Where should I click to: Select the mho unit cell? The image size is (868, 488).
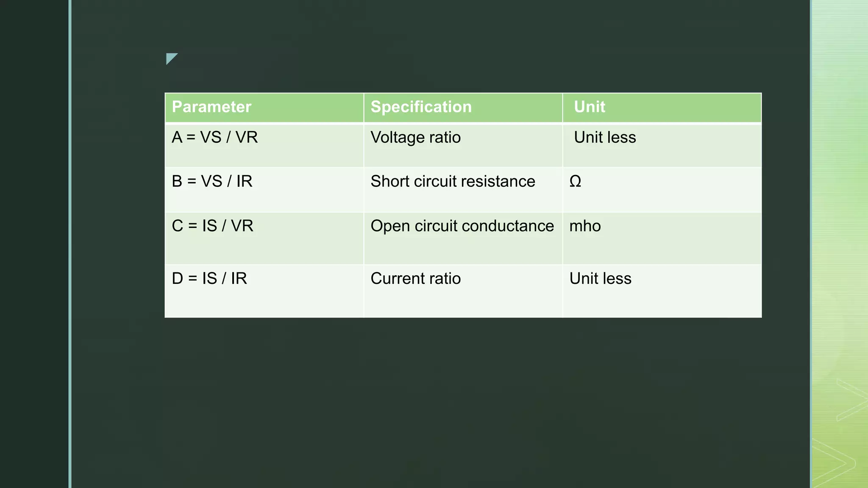[x=585, y=226]
